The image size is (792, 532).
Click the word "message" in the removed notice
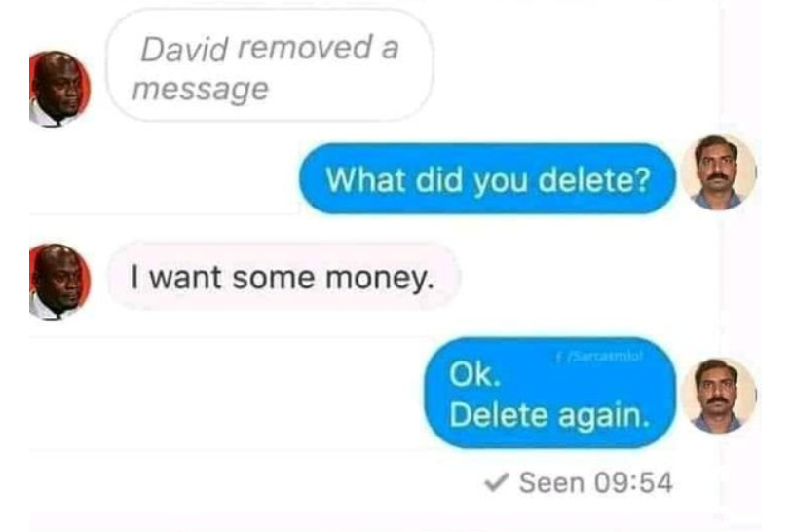pyautogui.click(x=200, y=91)
